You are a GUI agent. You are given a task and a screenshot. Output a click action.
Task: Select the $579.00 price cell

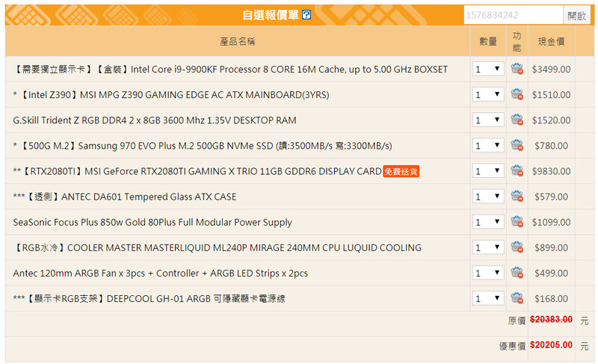[552, 197]
